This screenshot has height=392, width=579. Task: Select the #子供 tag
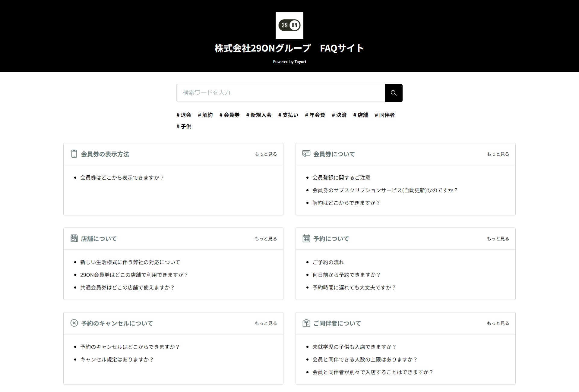pyautogui.click(x=184, y=127)
